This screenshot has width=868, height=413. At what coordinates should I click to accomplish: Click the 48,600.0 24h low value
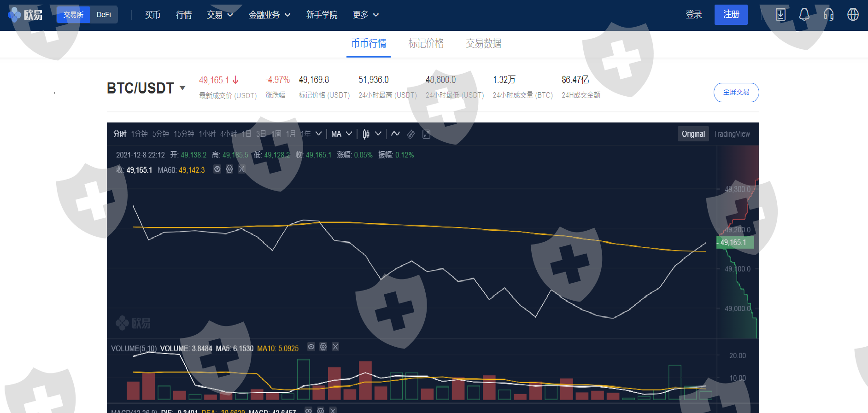point(440,80)
